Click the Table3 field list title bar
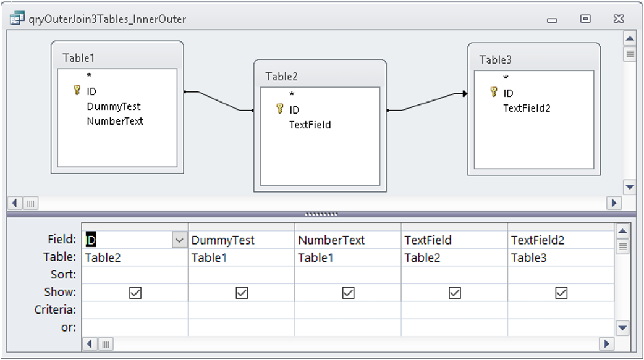This screenshot has width=644, height=360. pos(534,60)
